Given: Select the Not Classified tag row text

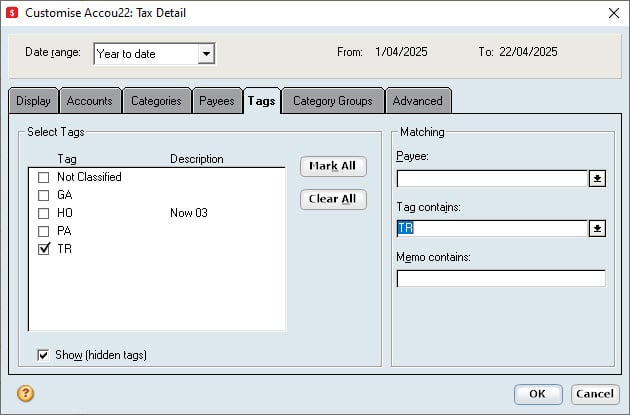Looking at the screenshot, I should pyautogui.click(x=89, y=177).
